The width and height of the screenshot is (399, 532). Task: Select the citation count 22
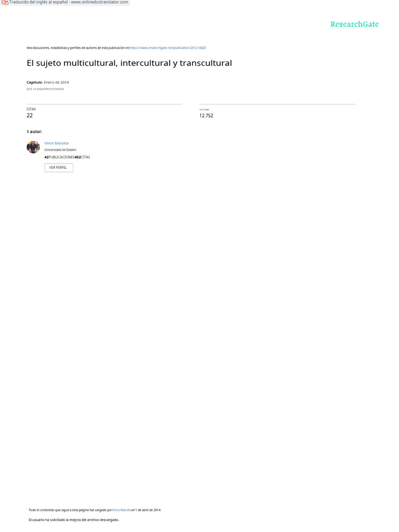point(30,116)
